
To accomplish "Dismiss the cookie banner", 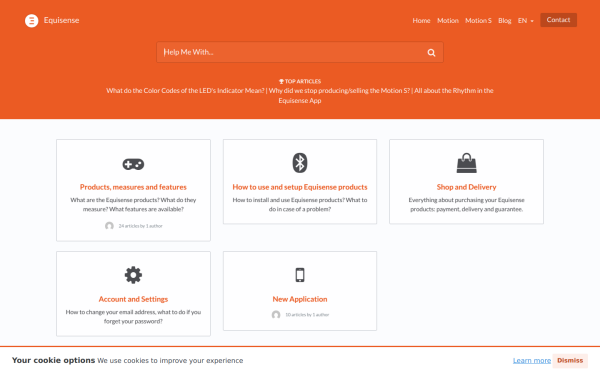I will (x=570, y=360).
